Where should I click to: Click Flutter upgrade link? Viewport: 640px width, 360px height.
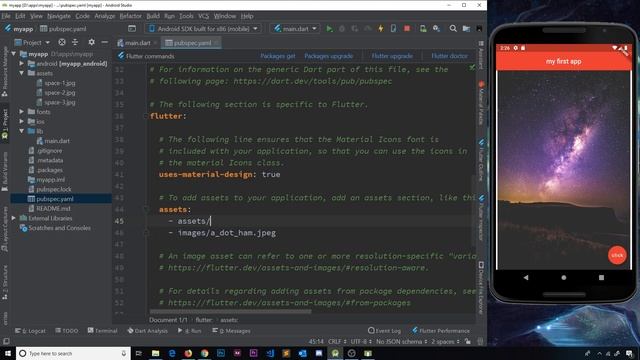[392, 56]
